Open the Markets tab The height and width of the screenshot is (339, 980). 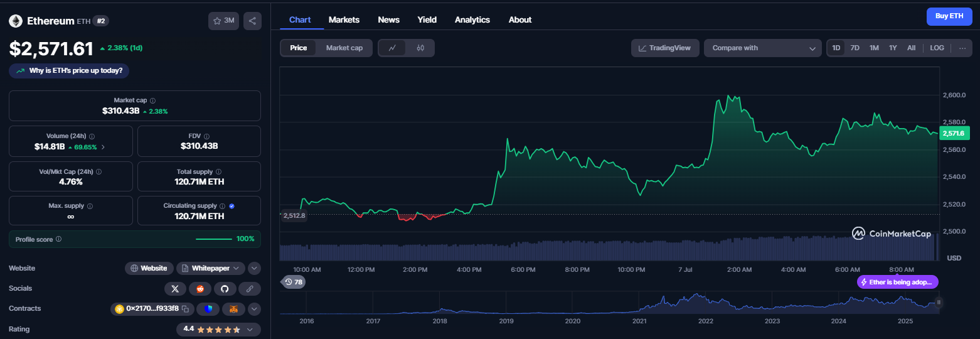click(x=344, y=19)
